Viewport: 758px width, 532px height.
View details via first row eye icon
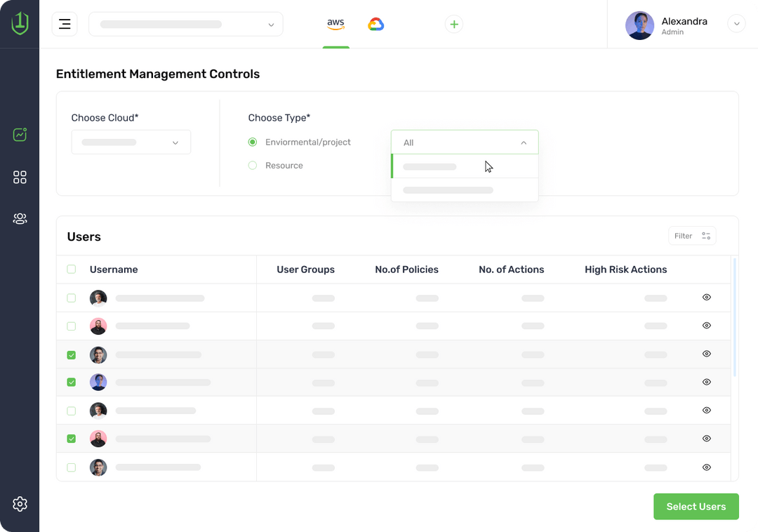coord(707,298)
